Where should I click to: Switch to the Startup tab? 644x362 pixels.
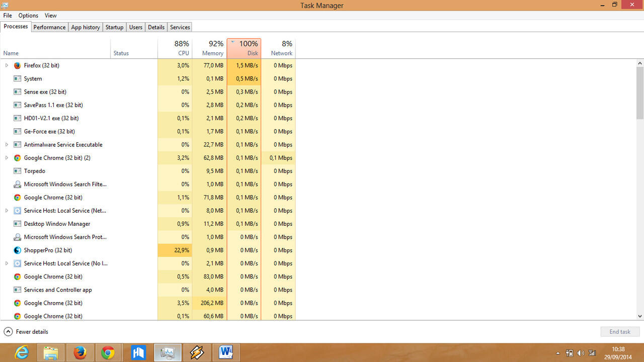point(114,27)
